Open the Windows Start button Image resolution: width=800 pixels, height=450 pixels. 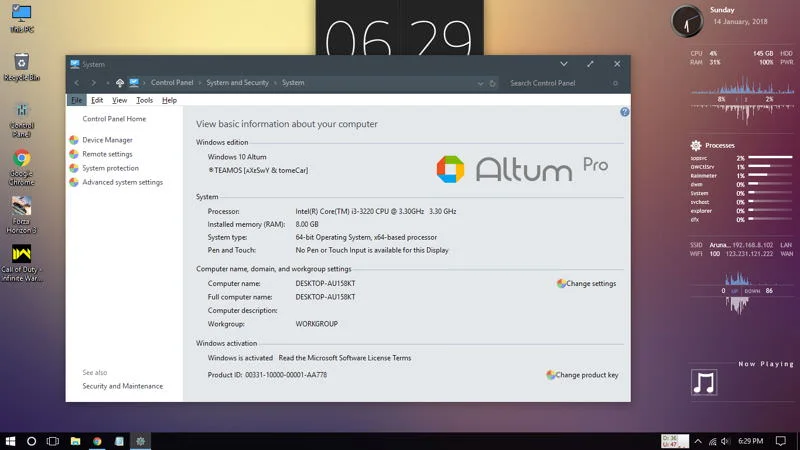(10, 441)
